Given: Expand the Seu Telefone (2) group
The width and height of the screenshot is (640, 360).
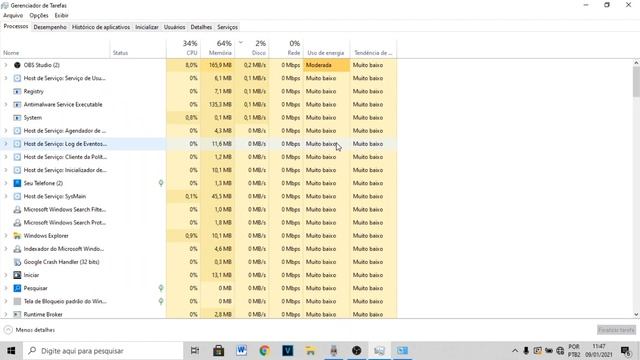Looking at the screenshot, I should (6, 183).
